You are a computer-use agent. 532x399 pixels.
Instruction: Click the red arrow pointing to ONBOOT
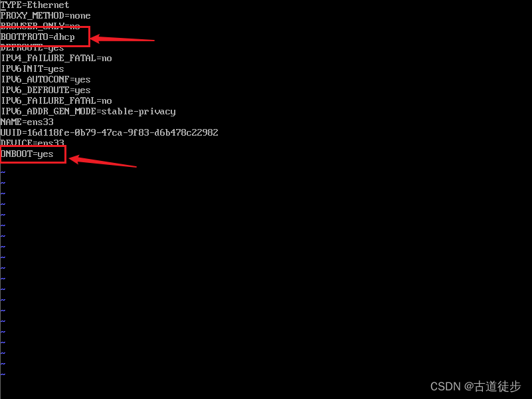click(103, 161)
